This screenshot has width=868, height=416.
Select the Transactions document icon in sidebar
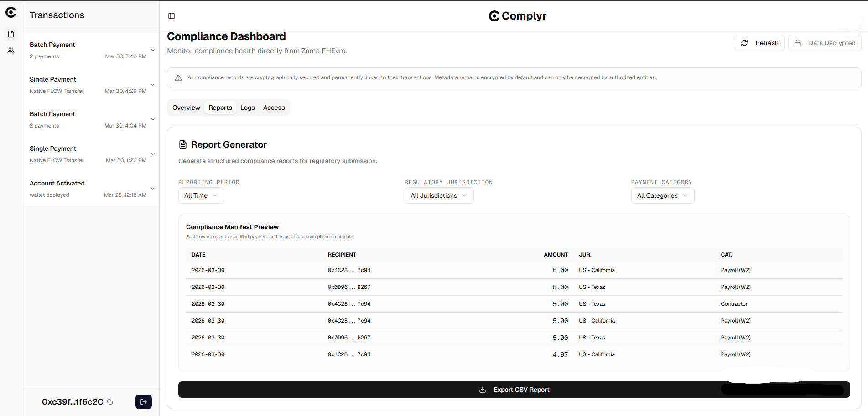pyautogui.click(x=10, y=34)
